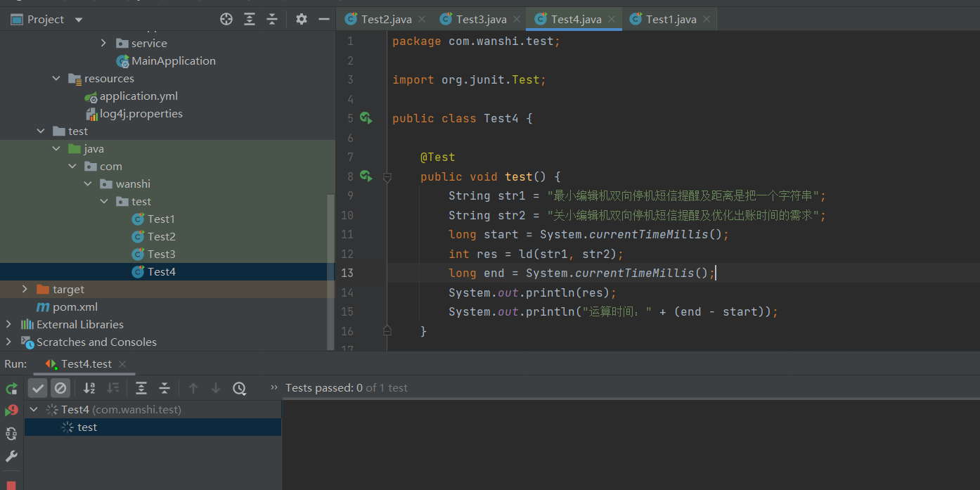Stop the running test
Image resolution: width=980 pixels, height=490 pixels.
(11, 485)
